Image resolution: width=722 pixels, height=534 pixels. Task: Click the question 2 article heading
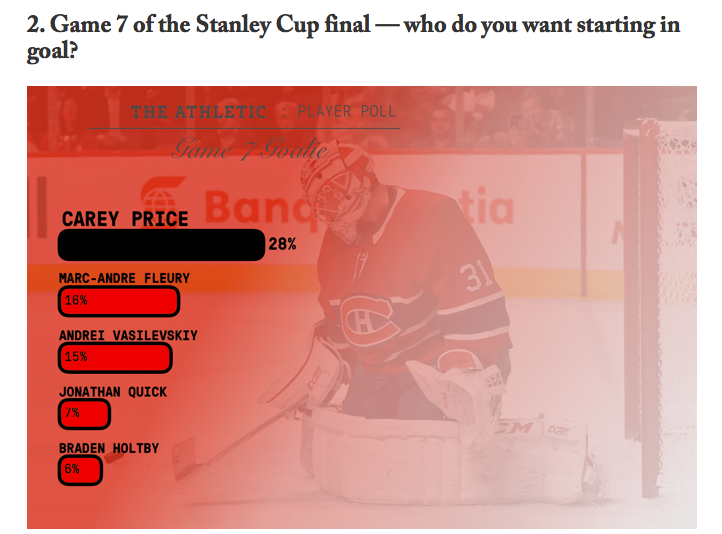pyautogui.click(x=353, y=37)
